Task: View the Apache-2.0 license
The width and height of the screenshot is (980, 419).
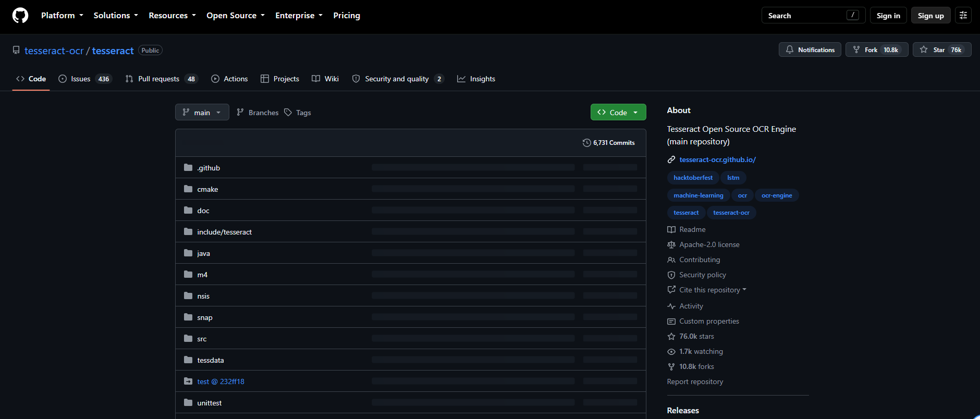Action: tap(703, 244)
